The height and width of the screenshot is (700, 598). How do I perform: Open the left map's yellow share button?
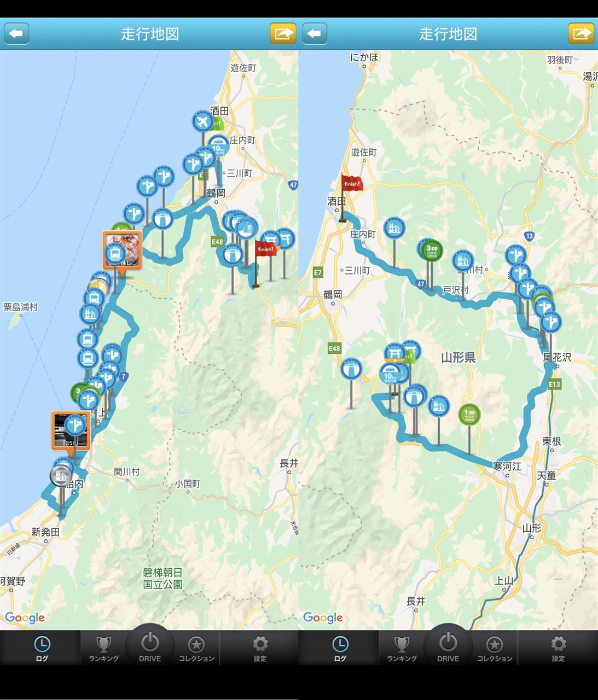(x=283, y=34)
